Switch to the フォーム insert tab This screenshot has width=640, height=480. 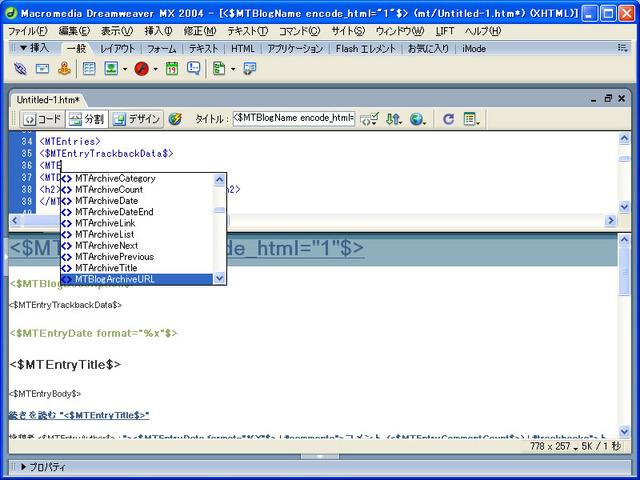tap(162, 49)
